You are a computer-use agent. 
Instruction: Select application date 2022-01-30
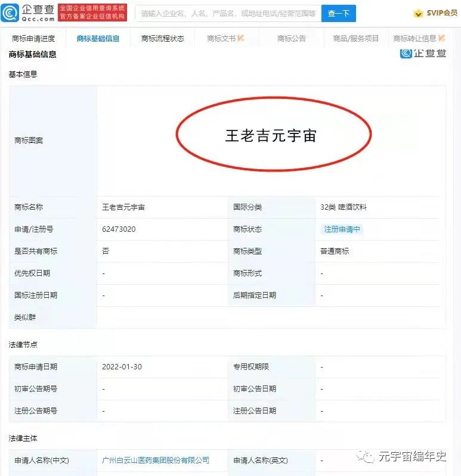(122, 367)
